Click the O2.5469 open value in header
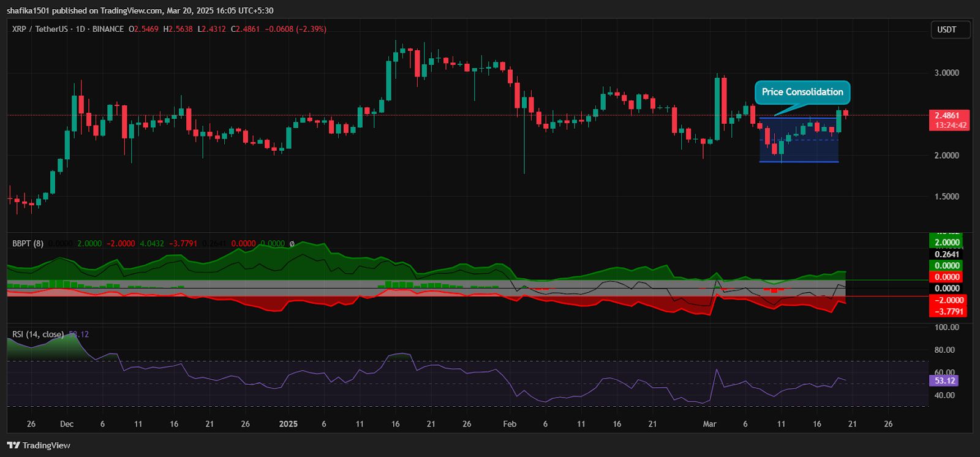Image resolution: width=980 pixels, height=457 pixels. [x=143, y=29]
